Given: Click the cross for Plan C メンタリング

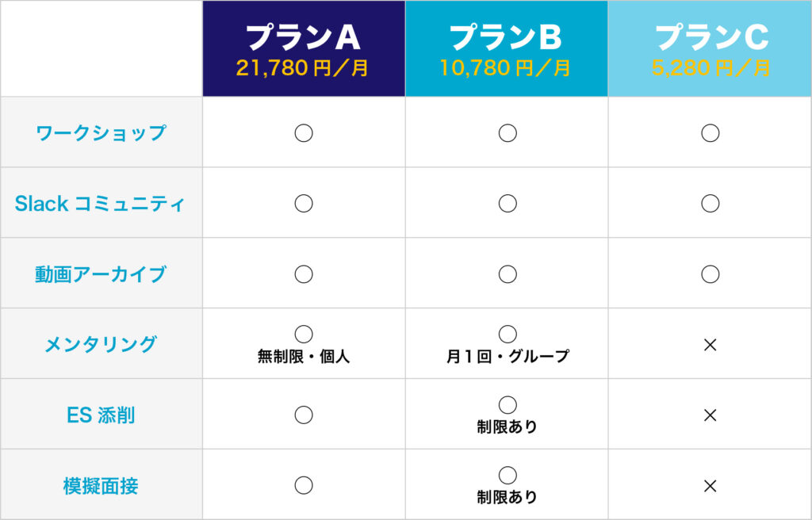Looking at the screenshot, I should [x=710, y=345].
